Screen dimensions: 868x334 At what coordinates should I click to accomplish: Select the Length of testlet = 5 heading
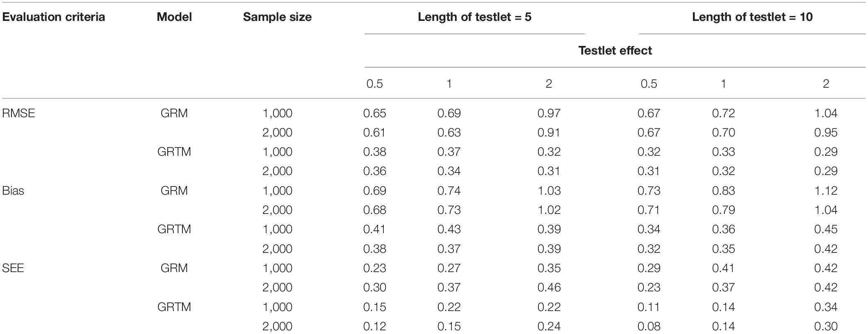tap(474, 17)
